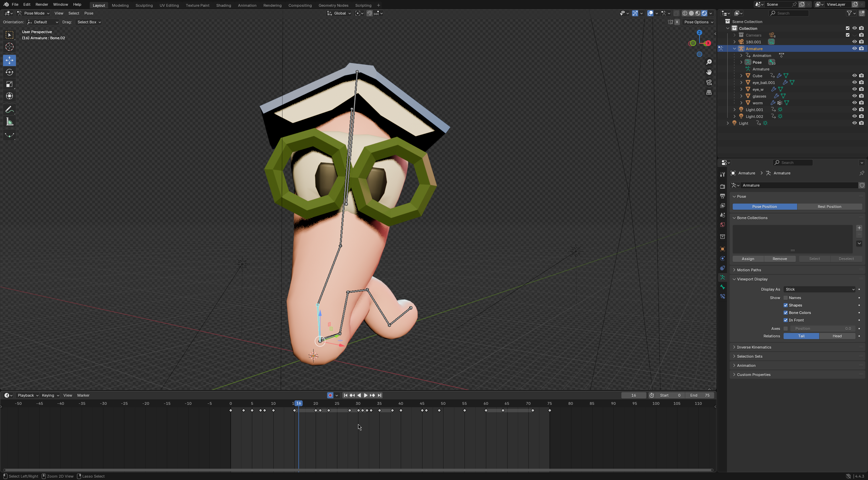This screenshot has height=480, width=868.
Task: Click the keyframe diamond at frame 75
Action: 550,411
